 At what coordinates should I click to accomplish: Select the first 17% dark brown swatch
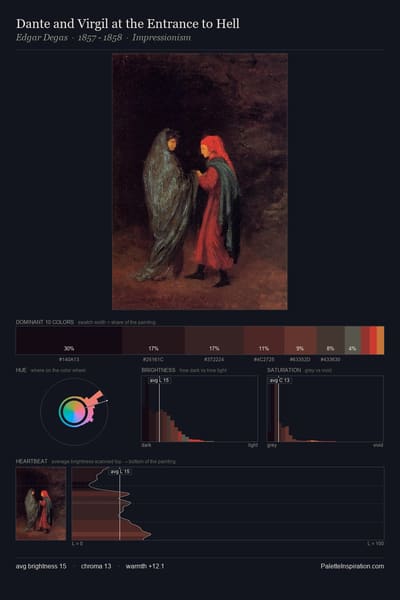[x=153, y=340]
